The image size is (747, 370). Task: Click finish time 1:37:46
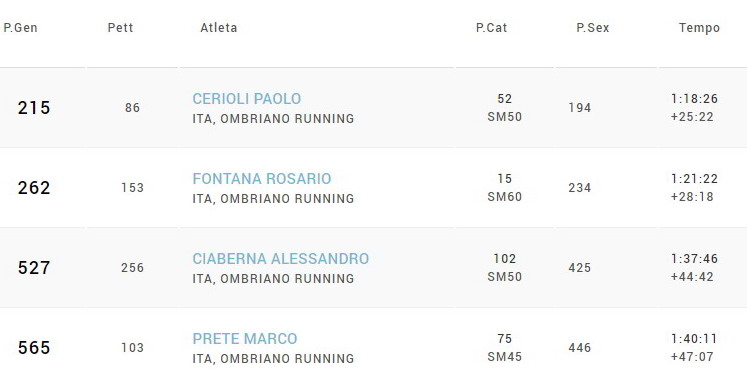point(694,259)
